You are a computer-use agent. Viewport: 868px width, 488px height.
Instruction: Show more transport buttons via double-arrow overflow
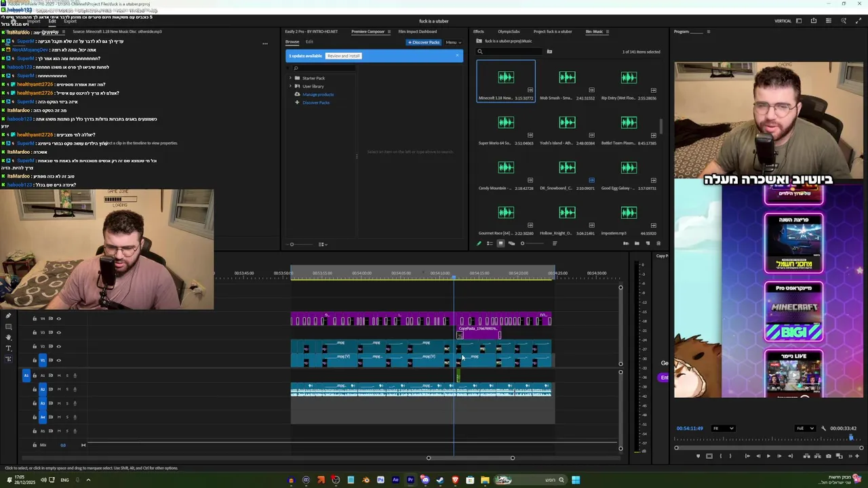pos(850,456)
